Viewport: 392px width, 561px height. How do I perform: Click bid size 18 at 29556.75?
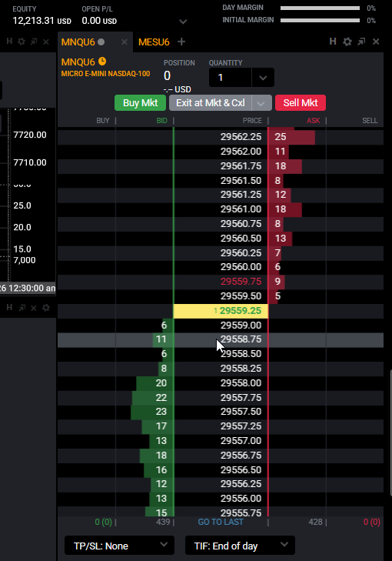pyautogui.click(x=161, y=456)
